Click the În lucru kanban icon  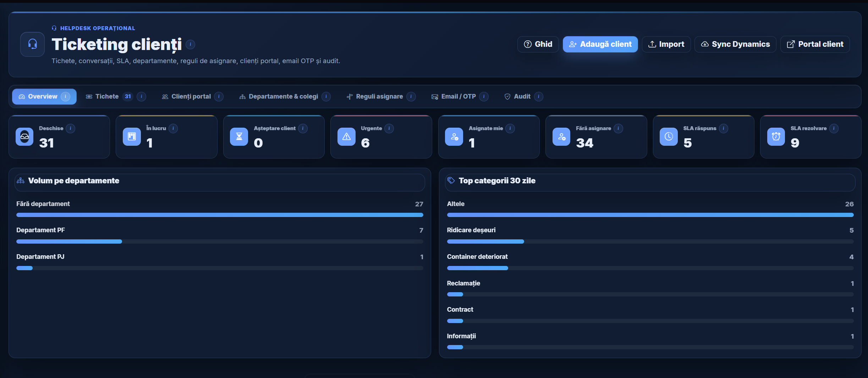click(132, 137)
